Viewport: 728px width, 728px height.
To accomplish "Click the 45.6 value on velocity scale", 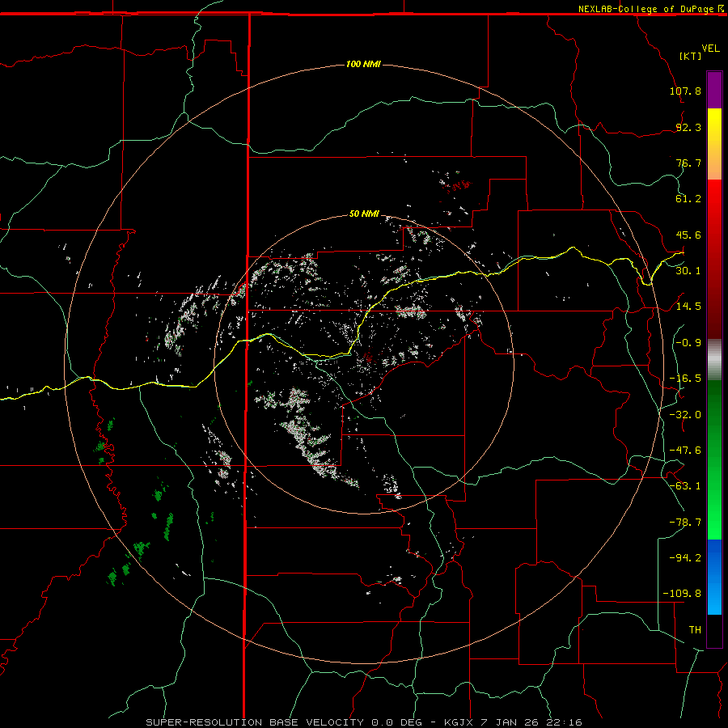I will click(688, 235).
